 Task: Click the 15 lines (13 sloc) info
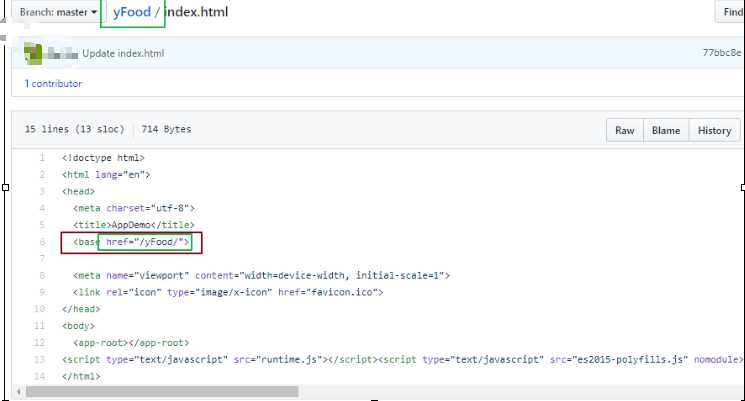(75, 129)
